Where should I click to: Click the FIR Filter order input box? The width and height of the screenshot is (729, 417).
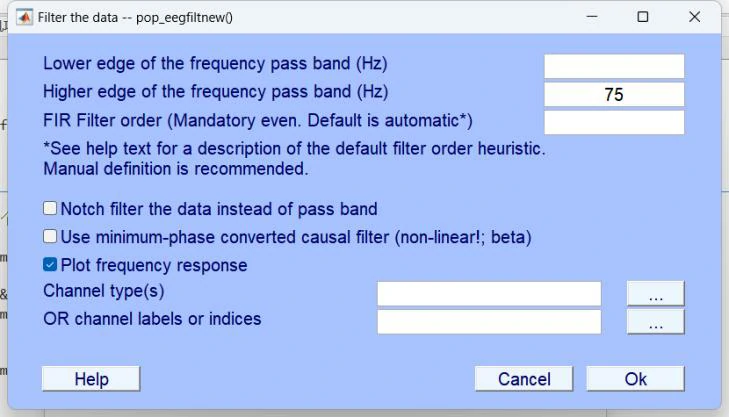point(614,122)
